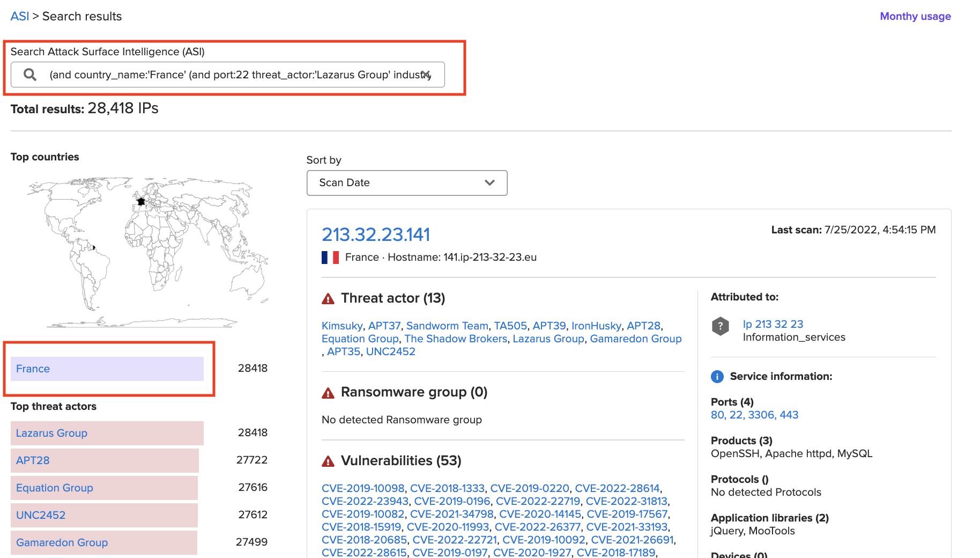980x558 pixels.
Task: Click the unknown organization hexagon icon
Action: 721,326
